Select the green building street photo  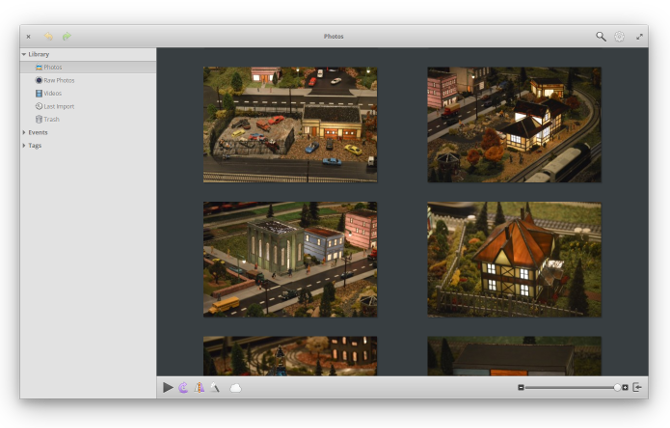pos(290,259)
